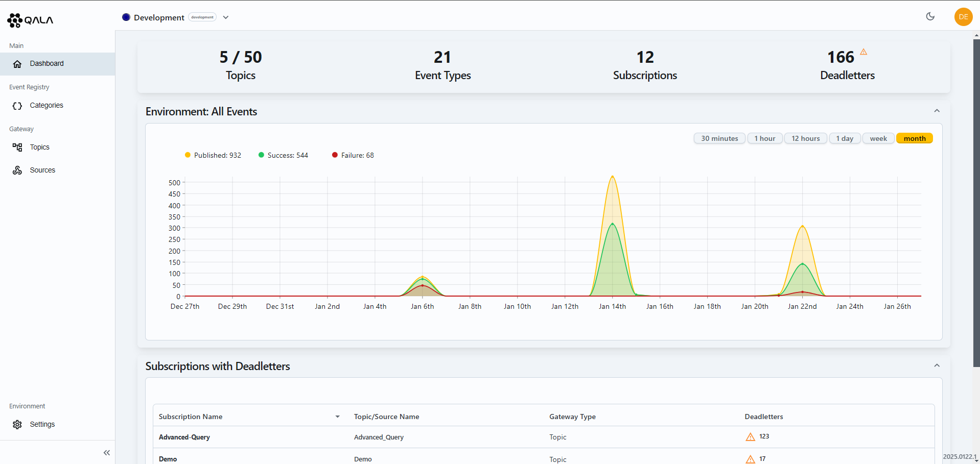Click the 21 Event Types stat
This screenshot has width=980, height=464.
[x=443, y=65]
